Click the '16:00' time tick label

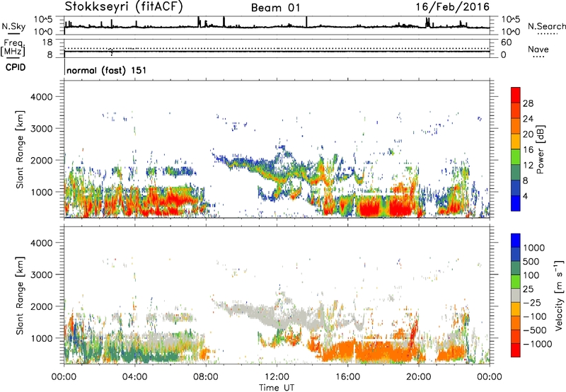[347, 377]
